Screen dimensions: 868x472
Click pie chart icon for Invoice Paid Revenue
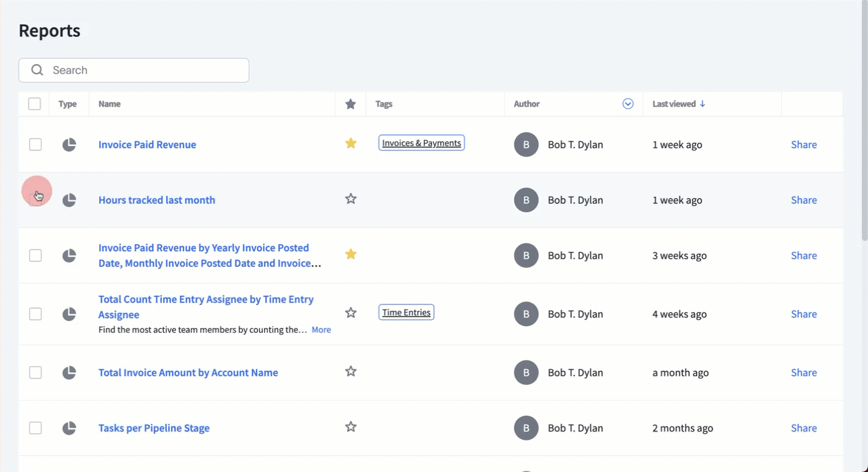(x=69, y=145)
